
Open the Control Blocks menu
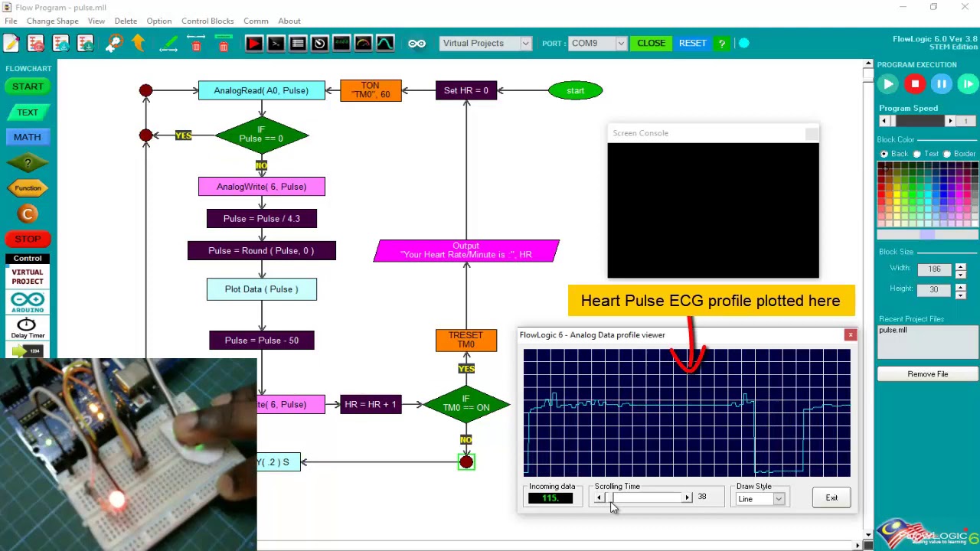click(x=207, y=21)
